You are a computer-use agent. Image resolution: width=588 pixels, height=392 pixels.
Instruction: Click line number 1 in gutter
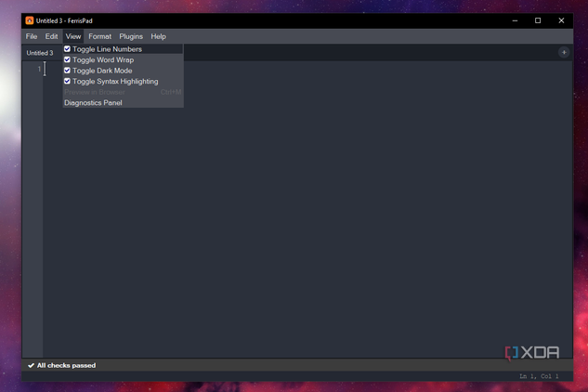39,69
